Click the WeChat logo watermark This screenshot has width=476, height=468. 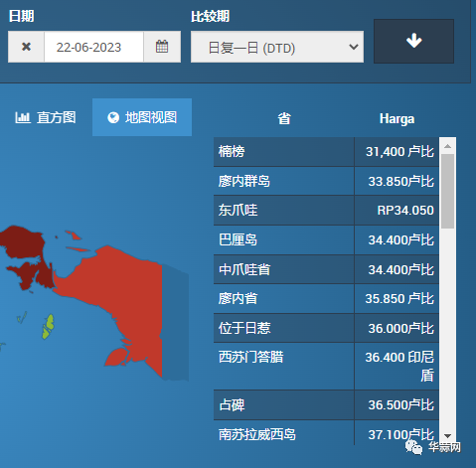click(x=413, y=447)
